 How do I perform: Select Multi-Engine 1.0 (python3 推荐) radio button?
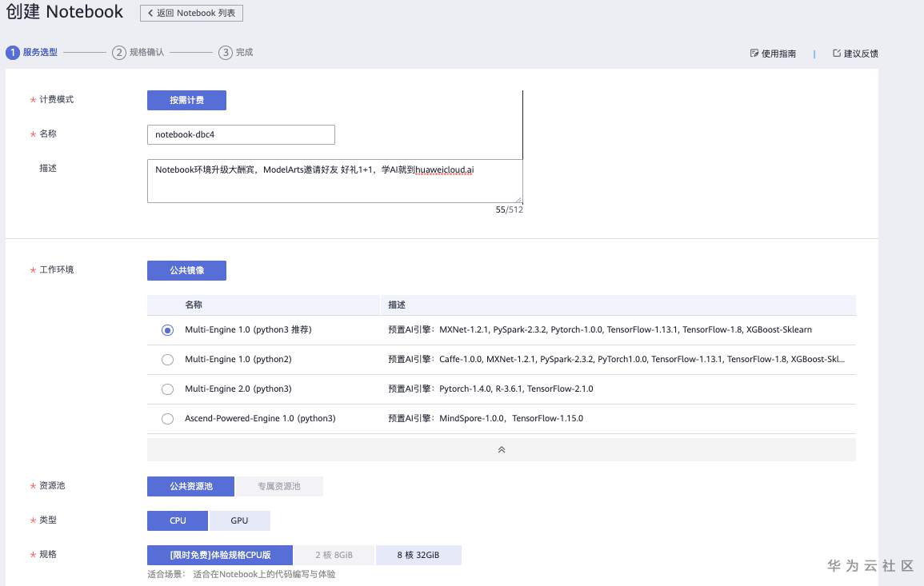(167, 330)
